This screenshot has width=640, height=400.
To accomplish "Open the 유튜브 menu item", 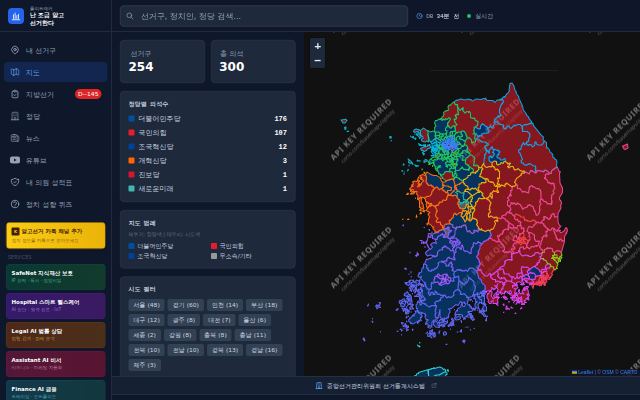I will [x=56, y=160].
